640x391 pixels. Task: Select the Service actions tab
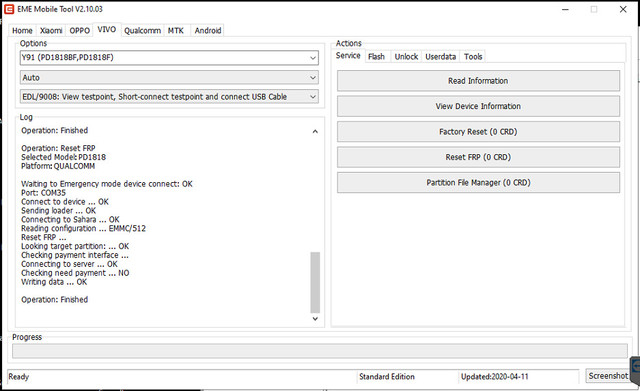[348, 56]
